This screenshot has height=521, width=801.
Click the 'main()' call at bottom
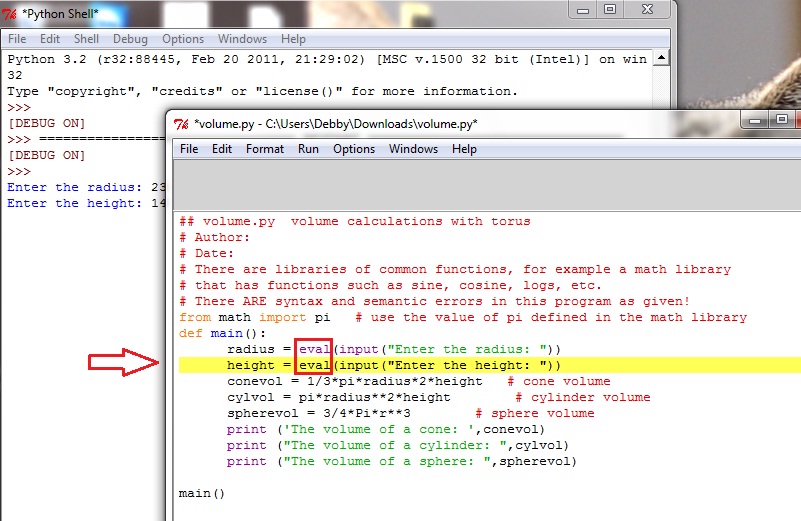202,493
